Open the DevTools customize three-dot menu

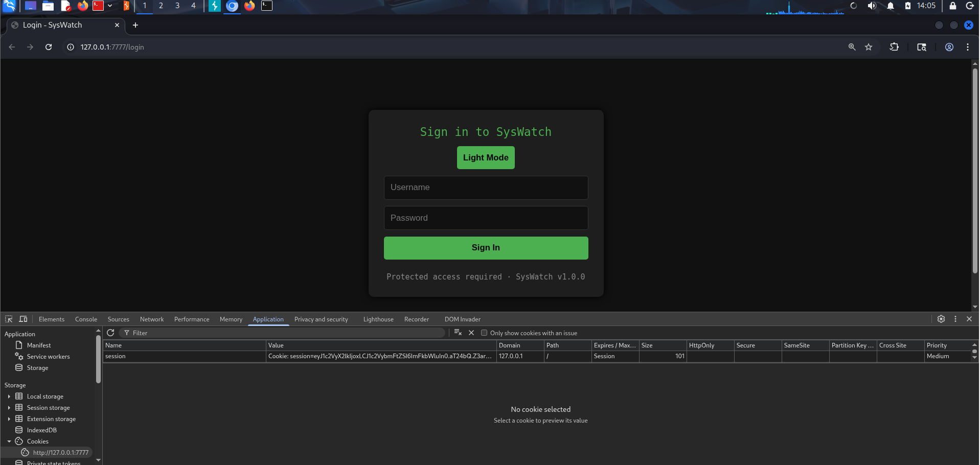point(955,319)
